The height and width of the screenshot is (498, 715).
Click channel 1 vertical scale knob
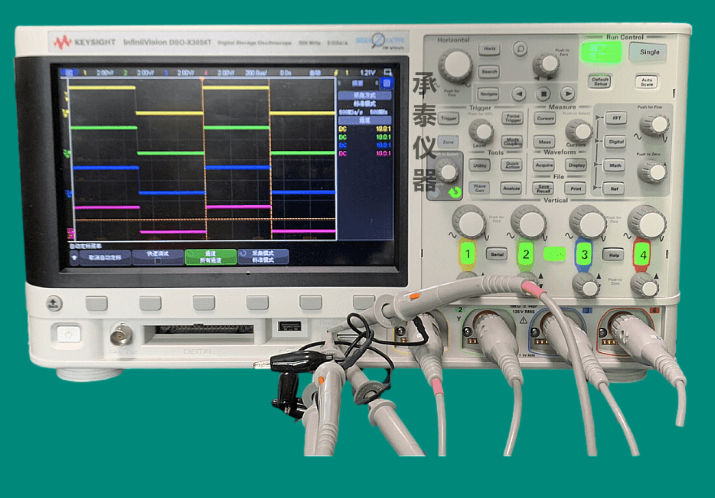pos(469,222)
